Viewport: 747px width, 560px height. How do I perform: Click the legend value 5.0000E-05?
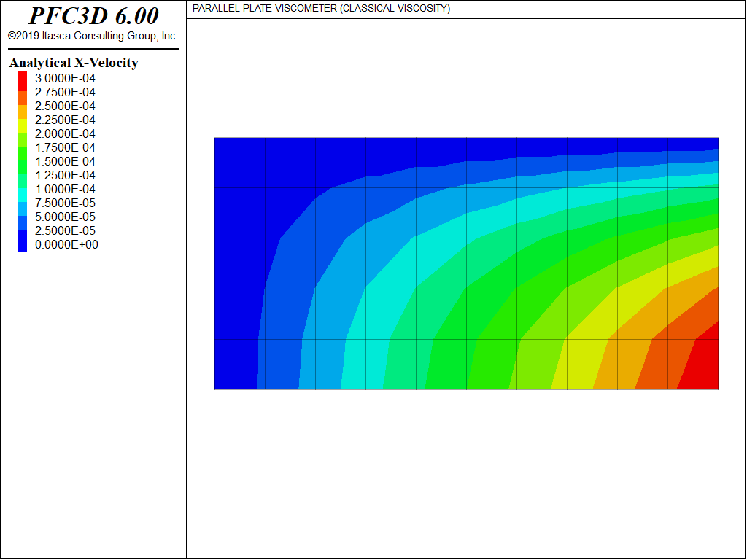[x=65, y=217]
